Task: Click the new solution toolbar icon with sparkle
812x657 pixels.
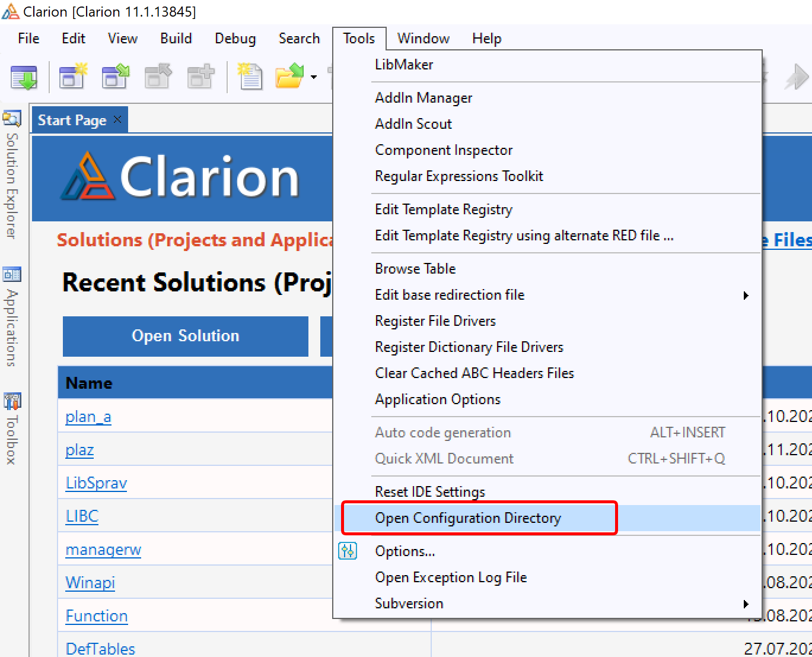Action: pos(72,77)
